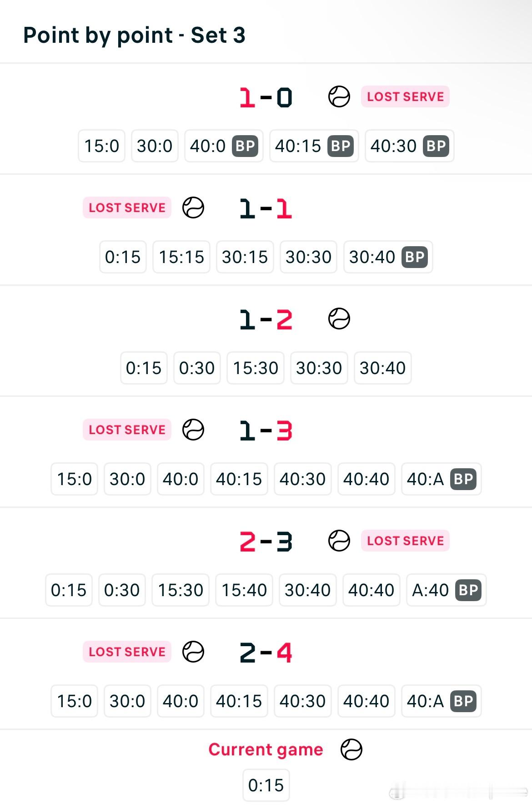Click the 40:0 BP point in game 1-0

tap(224, 146)
